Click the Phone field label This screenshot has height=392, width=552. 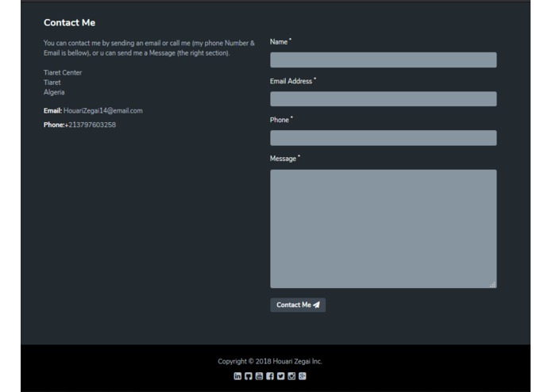point(280,120)
